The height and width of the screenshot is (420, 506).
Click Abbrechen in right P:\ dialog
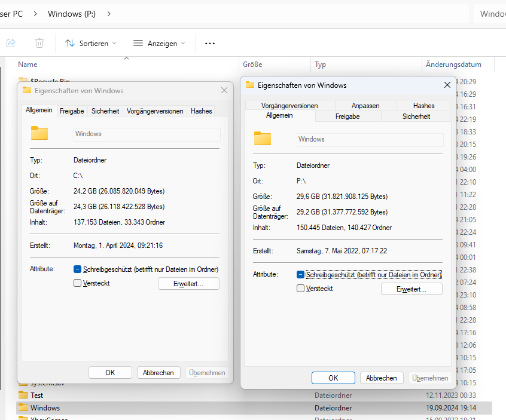point(382,378)
